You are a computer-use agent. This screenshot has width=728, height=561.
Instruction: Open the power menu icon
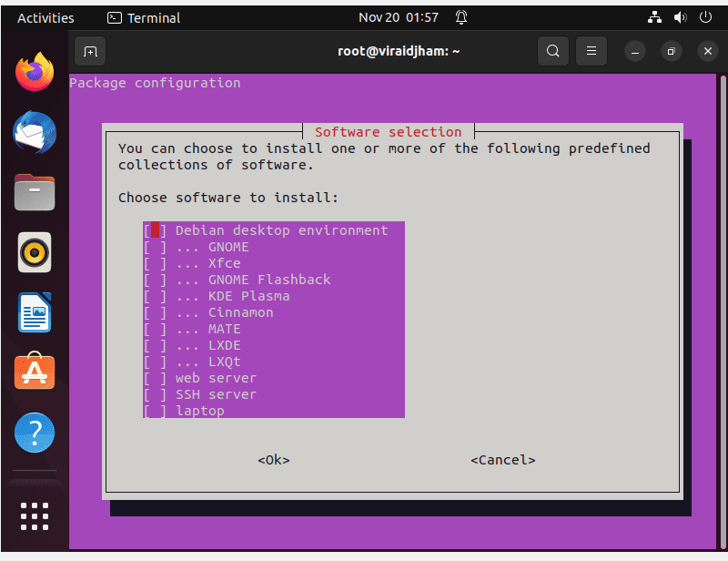click(706, 17)
